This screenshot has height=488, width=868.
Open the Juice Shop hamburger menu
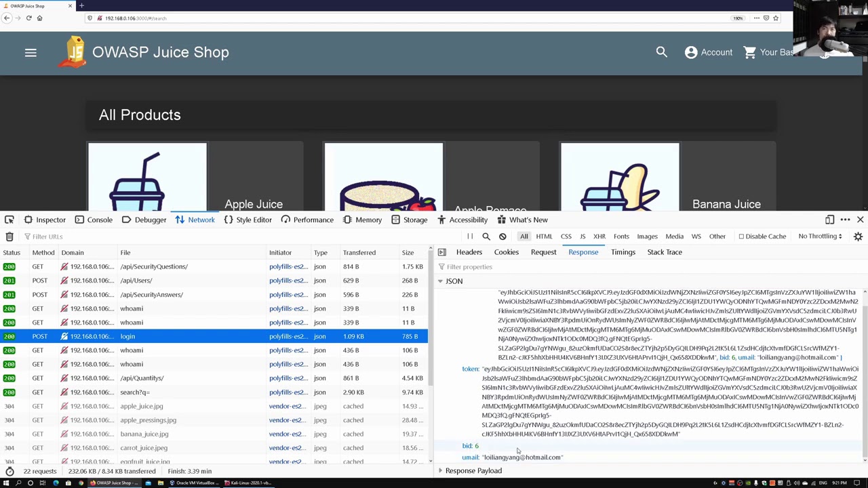31,52
